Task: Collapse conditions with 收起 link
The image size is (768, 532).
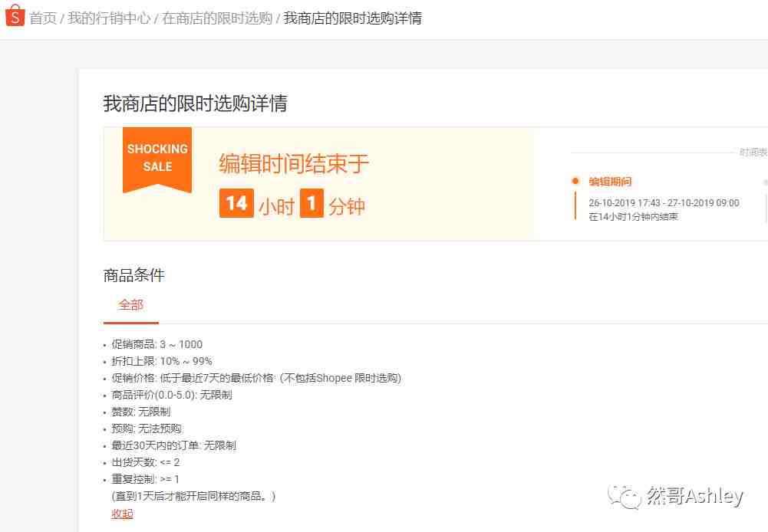Action: point(123,514)
